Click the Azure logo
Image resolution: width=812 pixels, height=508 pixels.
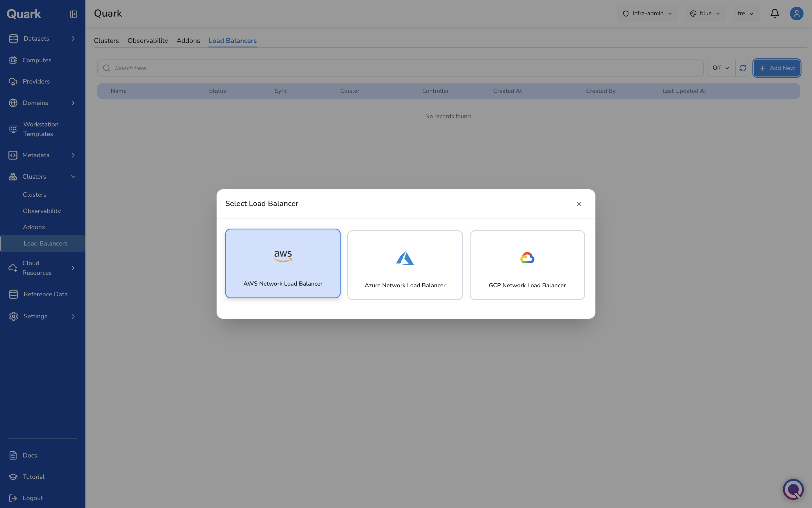(x=405, y=258)
